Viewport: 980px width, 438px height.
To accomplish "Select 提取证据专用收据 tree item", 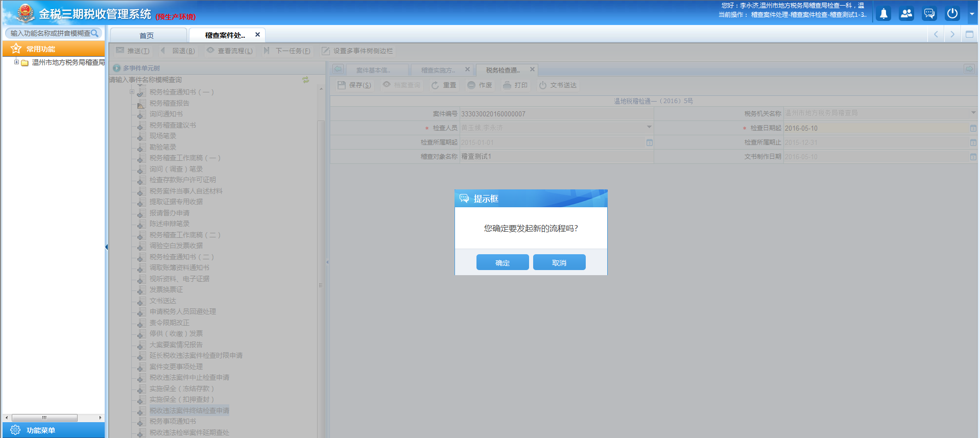I will click(x=176, y=202).
